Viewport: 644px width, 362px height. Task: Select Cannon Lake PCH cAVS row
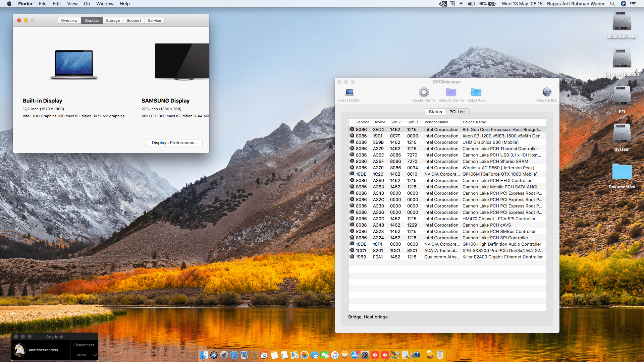click(447, 225)
